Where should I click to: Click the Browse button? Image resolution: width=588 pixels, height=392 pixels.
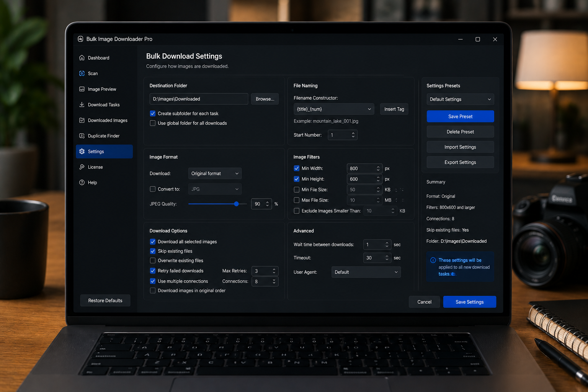[x=265, y=99]
